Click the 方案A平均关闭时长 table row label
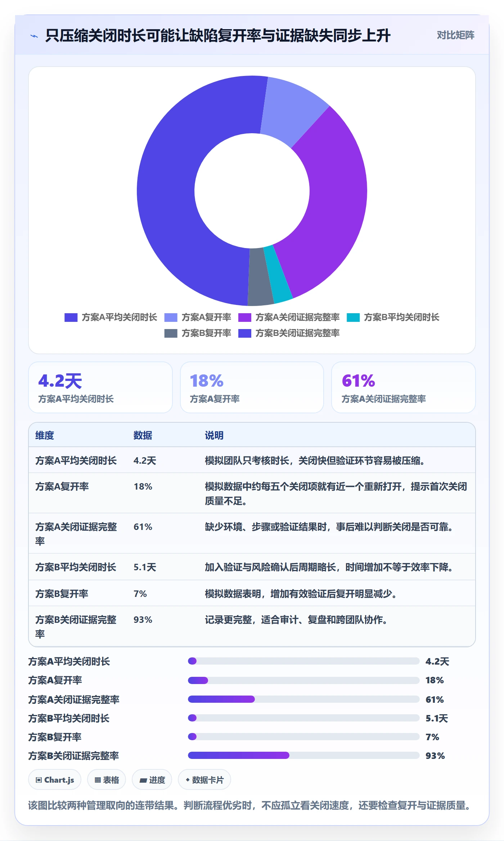Screen dimensions: 504x841 click(76, 460)
